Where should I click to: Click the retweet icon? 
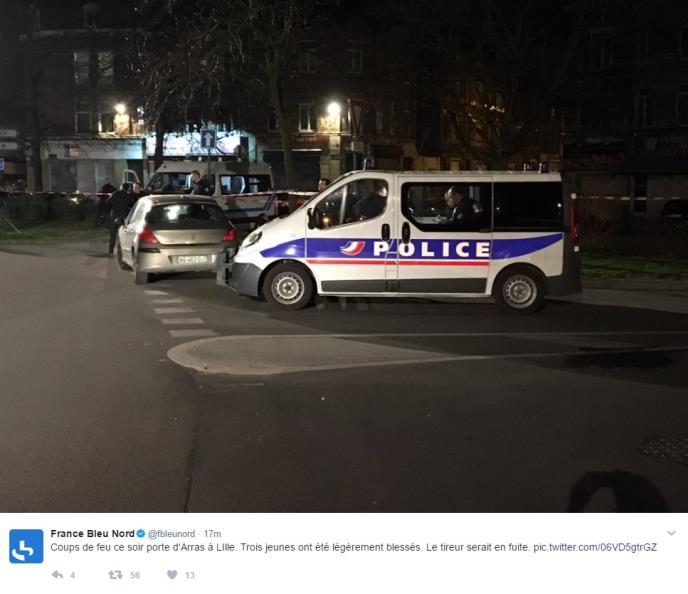[115, 575]
